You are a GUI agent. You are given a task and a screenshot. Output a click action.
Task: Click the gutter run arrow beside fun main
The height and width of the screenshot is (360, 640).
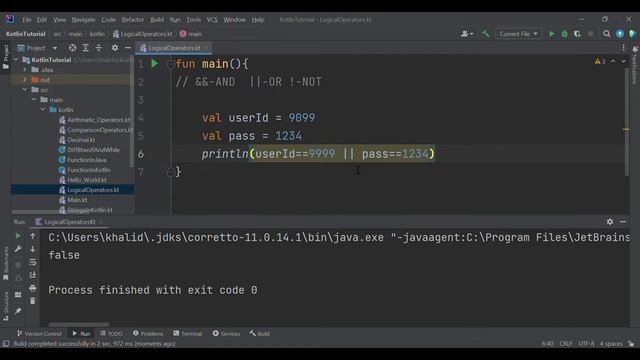154,64
